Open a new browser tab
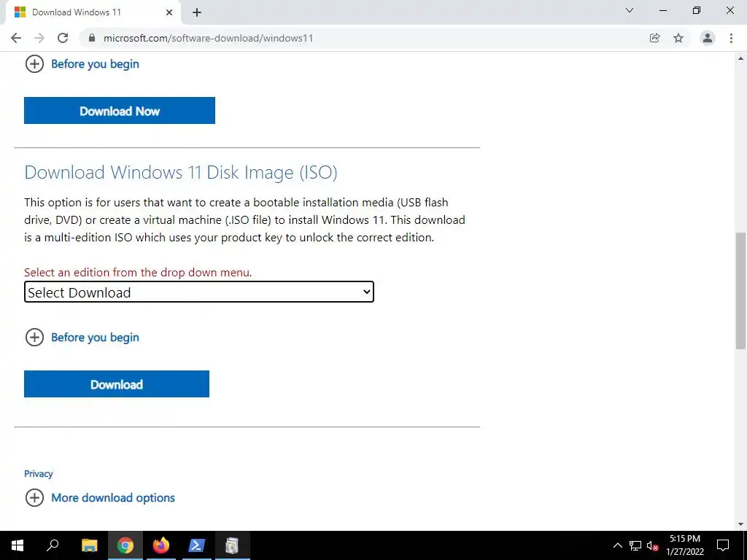The image size is (747, 560). 197,12
